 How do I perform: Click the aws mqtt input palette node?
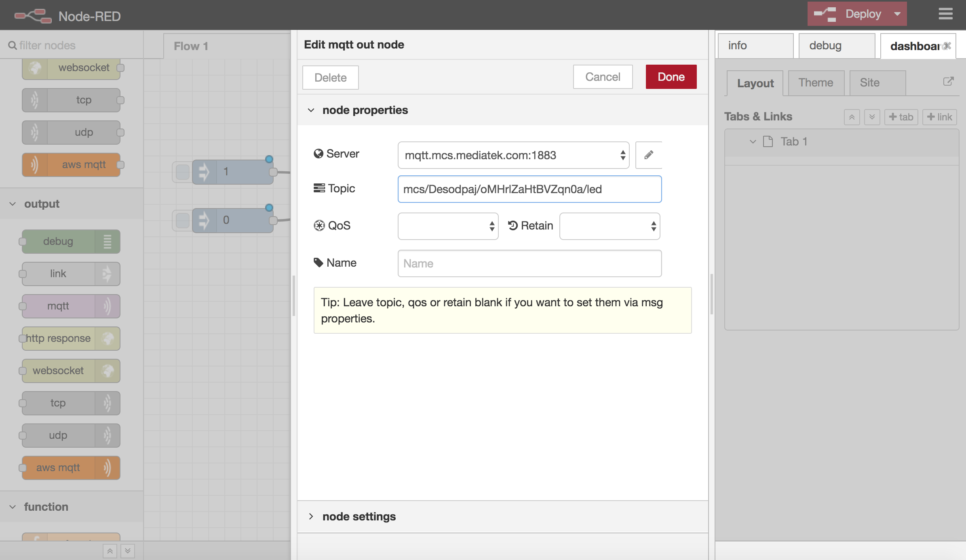point(71,165)
